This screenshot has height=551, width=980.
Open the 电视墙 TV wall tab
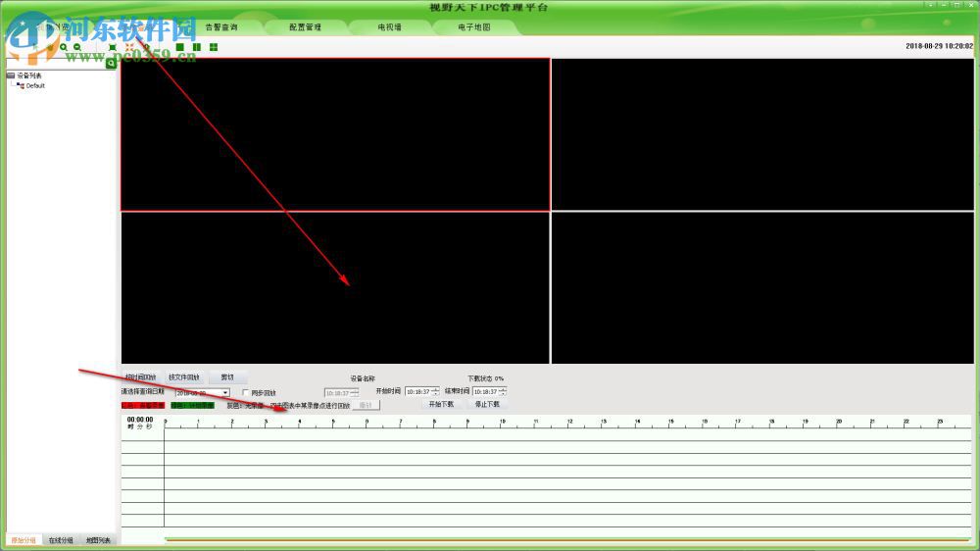(x=389, y=26)
